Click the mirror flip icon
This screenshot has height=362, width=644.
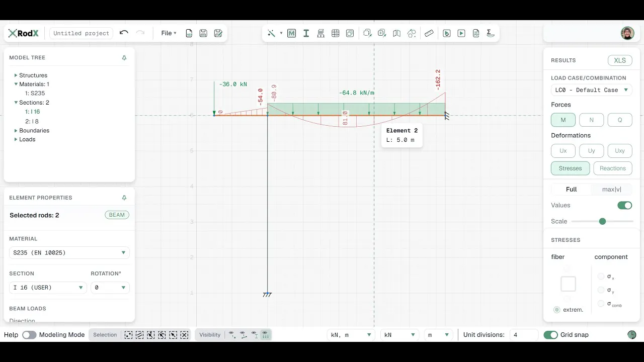click(396, 33)
